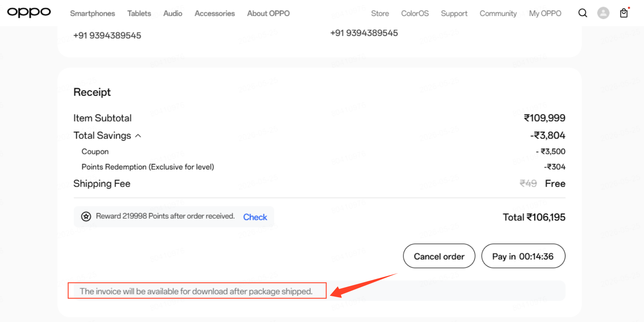Go to the Store link
Viewport: 644px width, 322px height.
pos(380,13)
